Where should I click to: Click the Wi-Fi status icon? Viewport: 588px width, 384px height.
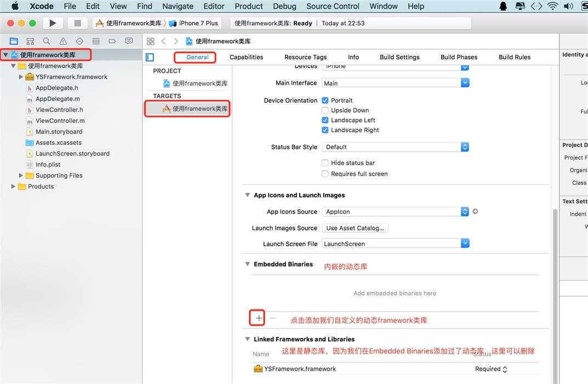point(552,6)
